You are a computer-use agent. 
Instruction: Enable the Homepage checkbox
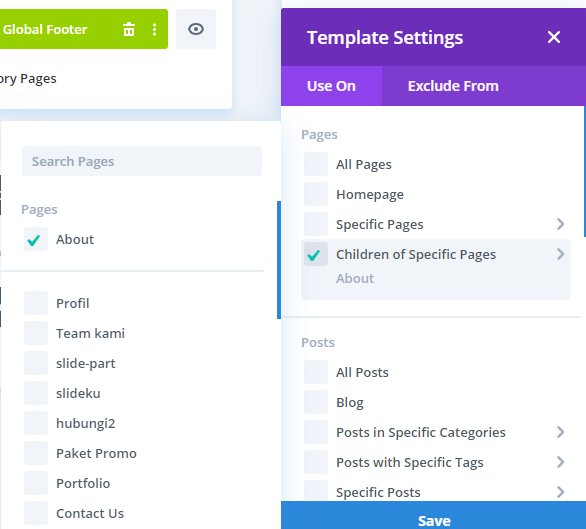316,194
